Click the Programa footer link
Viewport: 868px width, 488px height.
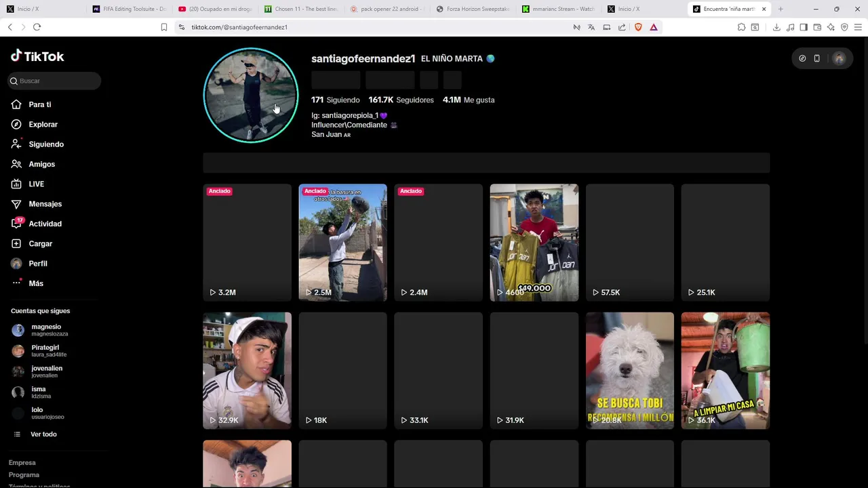click(24, 475)
